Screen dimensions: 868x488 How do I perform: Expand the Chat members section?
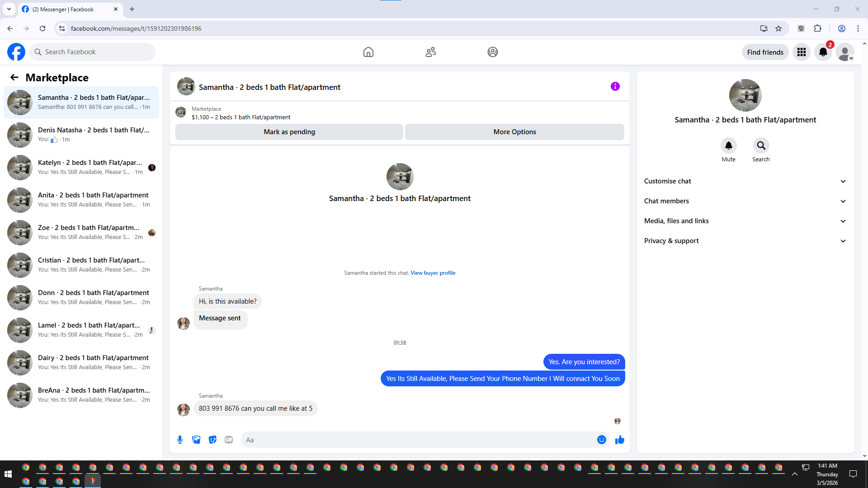click(745, 201)
